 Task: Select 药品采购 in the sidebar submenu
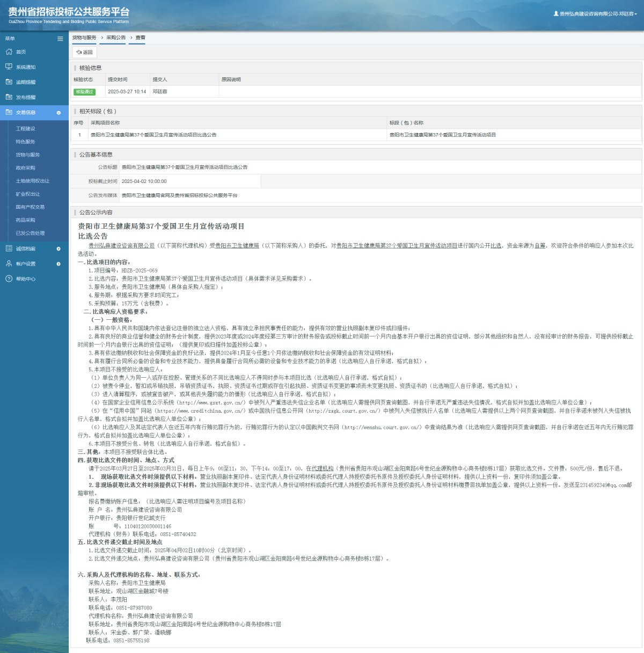pos(25,220)
